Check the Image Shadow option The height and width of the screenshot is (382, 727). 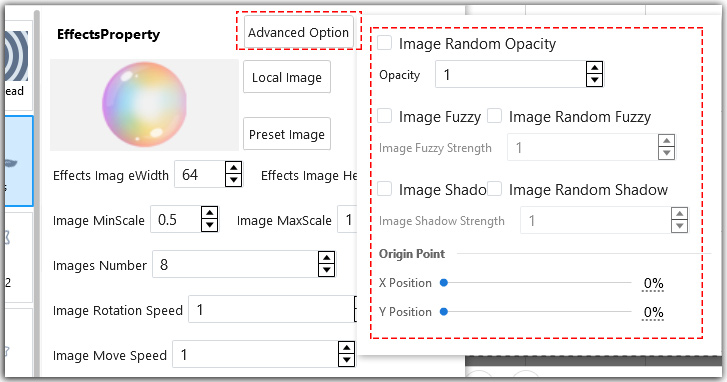[384, 189]
